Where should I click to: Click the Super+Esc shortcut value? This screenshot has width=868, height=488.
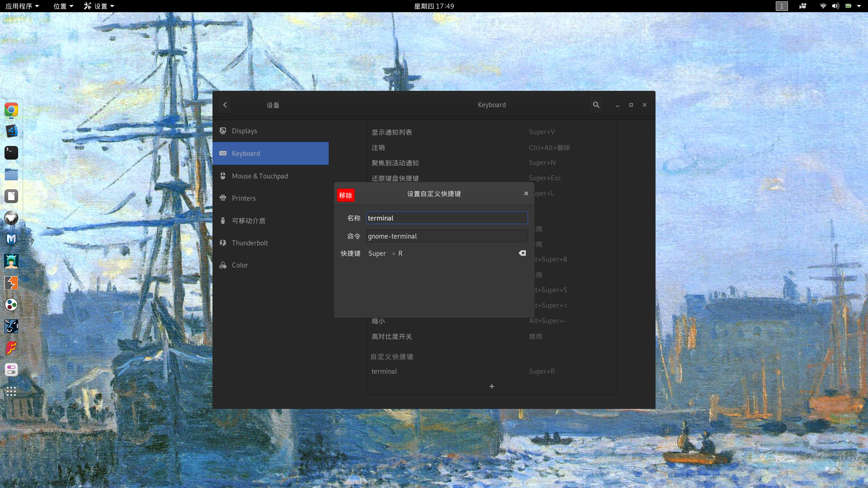point(545,178)
